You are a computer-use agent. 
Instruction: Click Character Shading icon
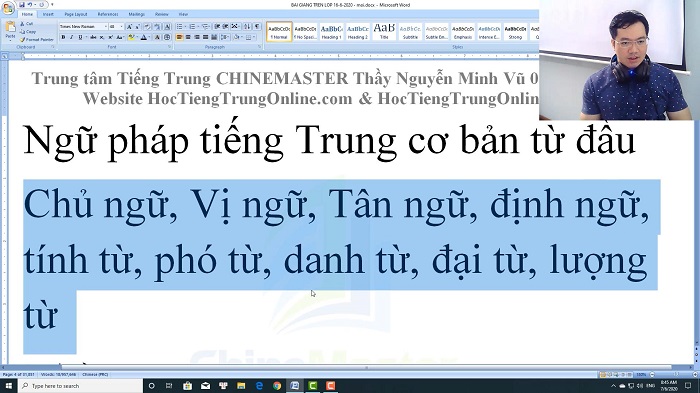click(157, 37)
